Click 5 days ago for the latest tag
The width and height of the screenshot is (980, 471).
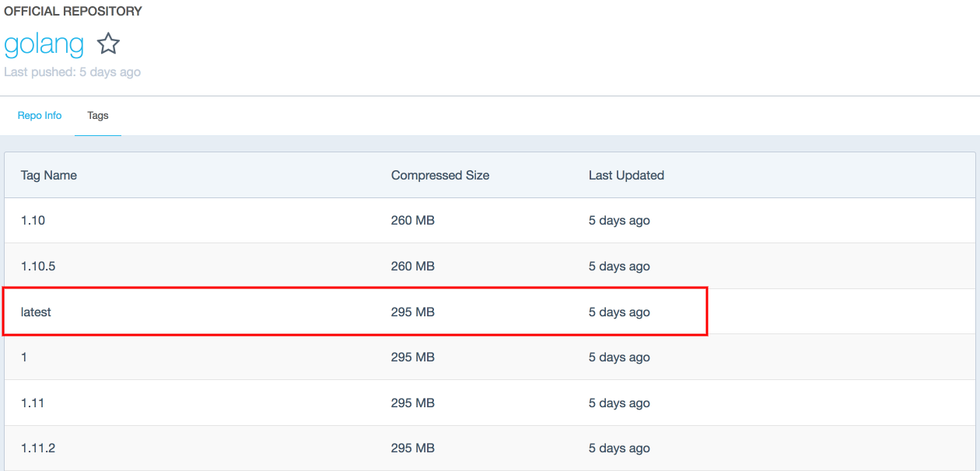619,312
